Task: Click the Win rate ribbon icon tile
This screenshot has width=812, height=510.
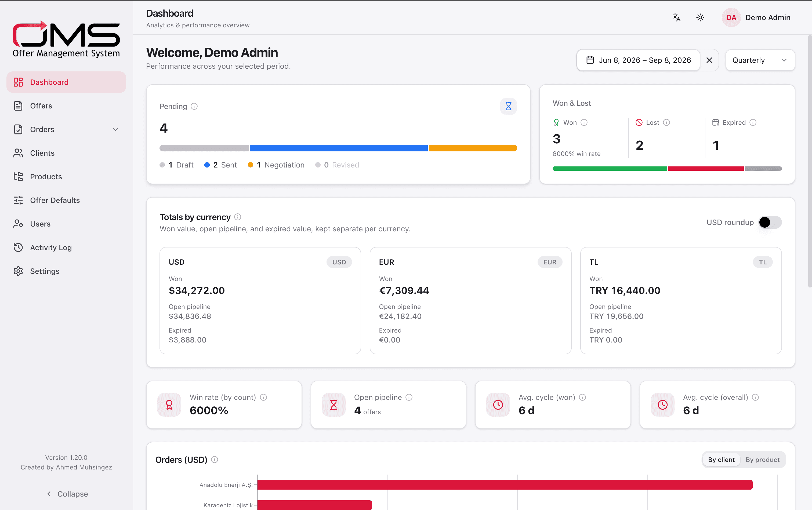Action: [x=169, y=405]
